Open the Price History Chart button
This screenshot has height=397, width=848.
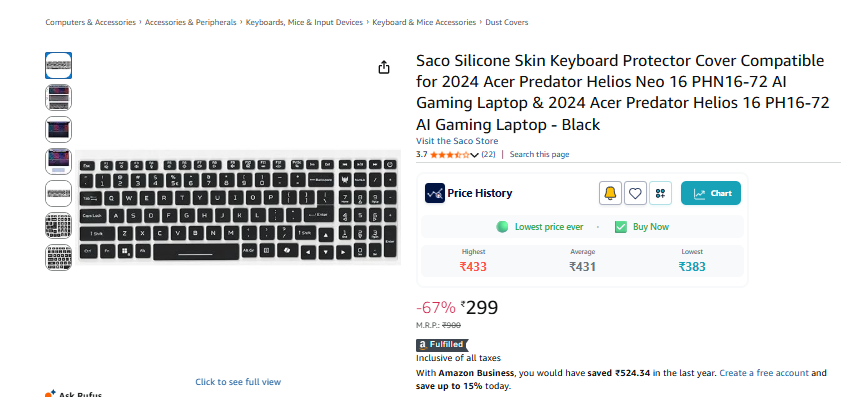(x=711, y=193)
